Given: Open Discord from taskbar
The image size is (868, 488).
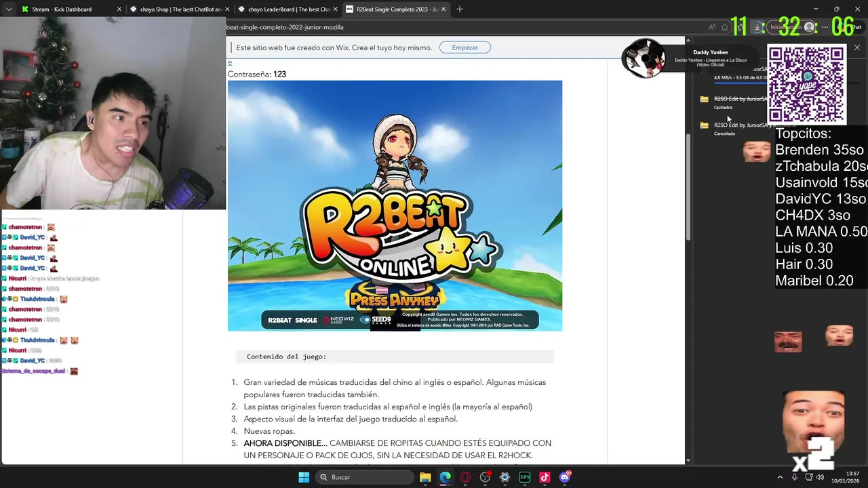Looking at the screenshot, I should [565, 477].
